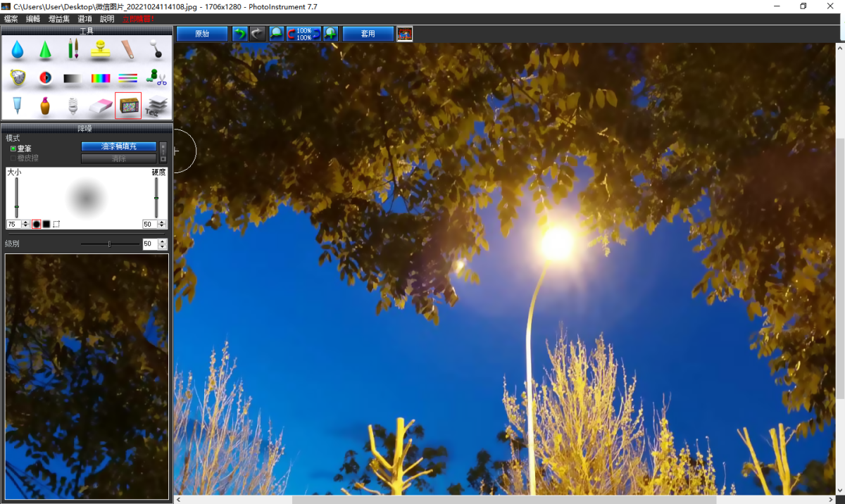The width and height of the screenshot is (845, 504).
Task: Select the green cone Sharpen tool
Action: [x=45, y=49]
